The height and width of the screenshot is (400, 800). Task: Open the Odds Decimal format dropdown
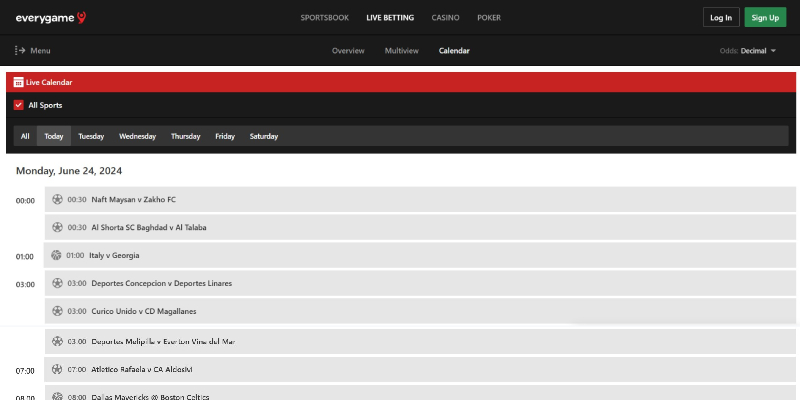point(747,51)
